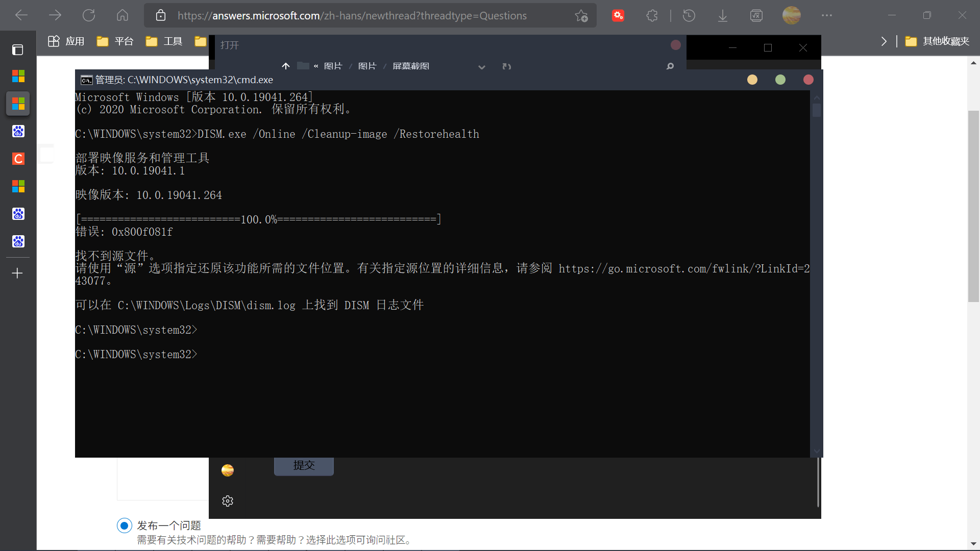Viewport: 980px width, 551px height.
Task: Select the highlighted active Microsoft tab
Action: (18, 104)
